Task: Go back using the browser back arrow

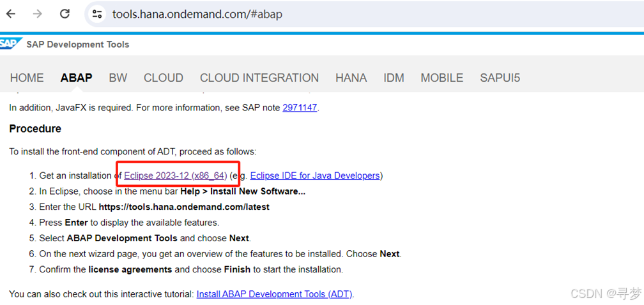Action: [x=10, y=14]
